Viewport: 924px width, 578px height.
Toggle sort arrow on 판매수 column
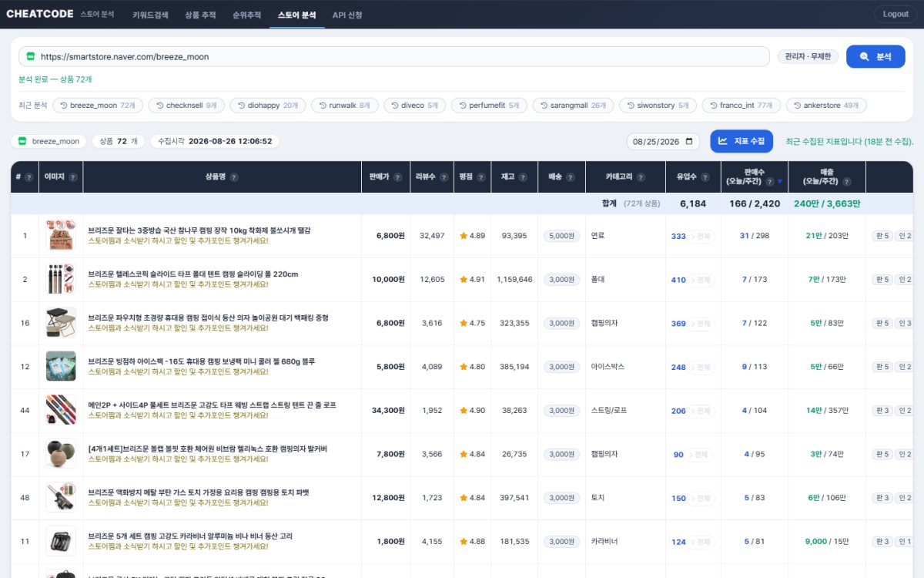click(x=779, y=182)
